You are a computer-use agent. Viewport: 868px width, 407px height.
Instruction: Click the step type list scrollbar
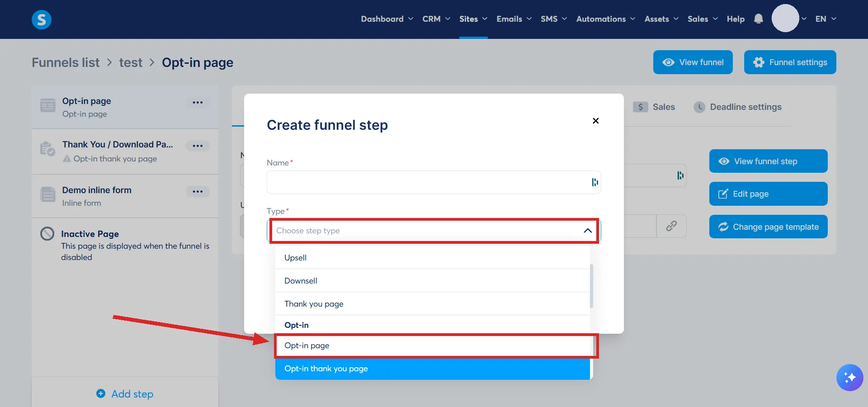click(x=591, y=286)
